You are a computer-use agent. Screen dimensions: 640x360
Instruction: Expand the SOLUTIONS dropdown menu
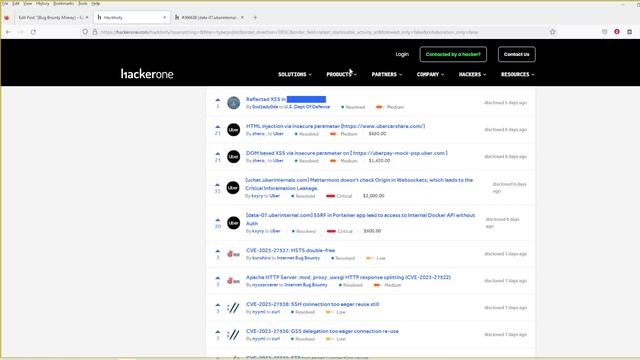[295, 74]
